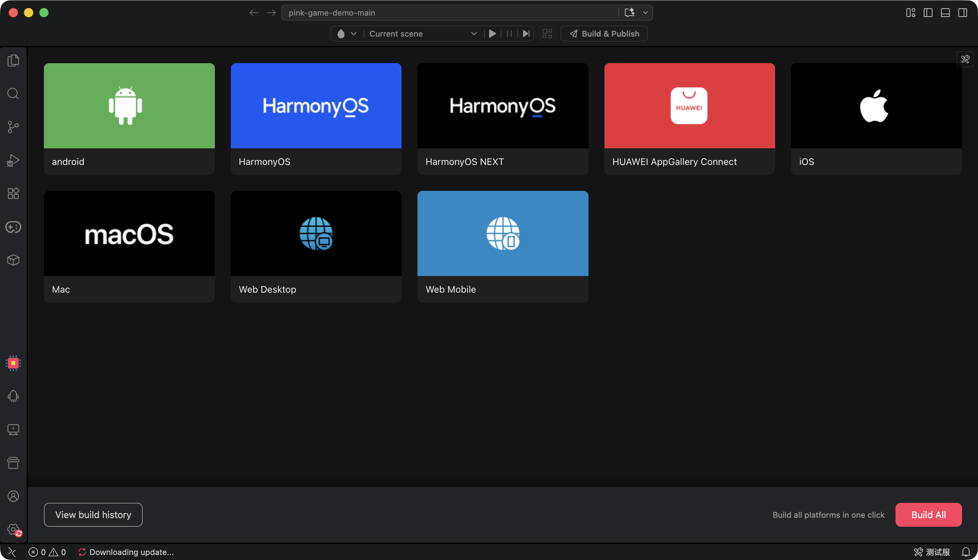Open the 3D cube package sidebar icon

[x=13, y=260]
